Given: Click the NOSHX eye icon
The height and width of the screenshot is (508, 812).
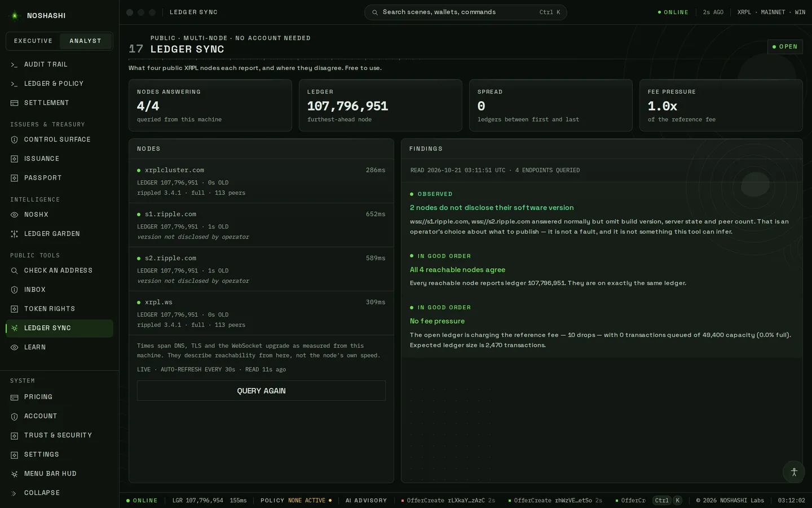Looking at the screenshot, I should 15,215.
